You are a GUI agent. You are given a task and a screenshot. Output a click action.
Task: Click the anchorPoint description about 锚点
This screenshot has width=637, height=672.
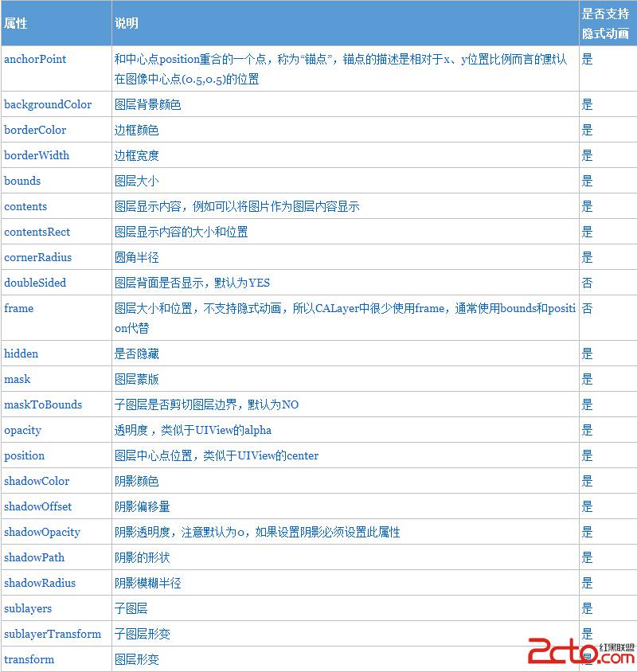click(341, 69)
